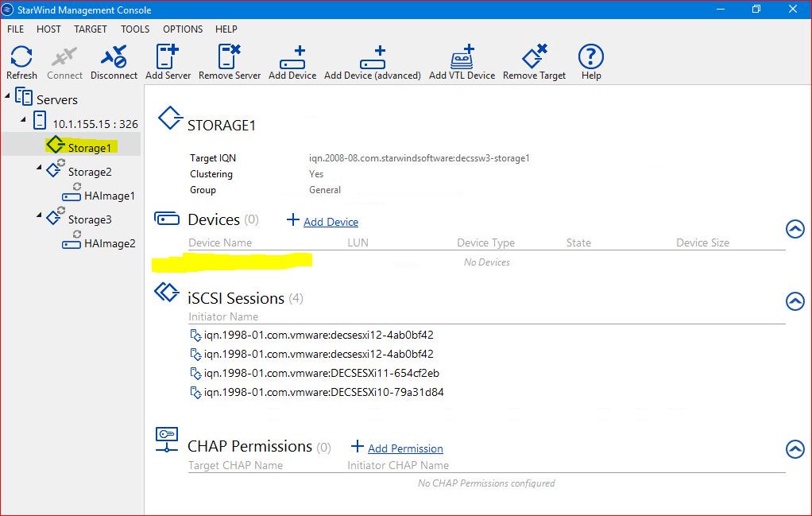The height and width of the screenshot is (516, 812).
Task: Click the Connect toolbar icon
Action: coord(64,56)
